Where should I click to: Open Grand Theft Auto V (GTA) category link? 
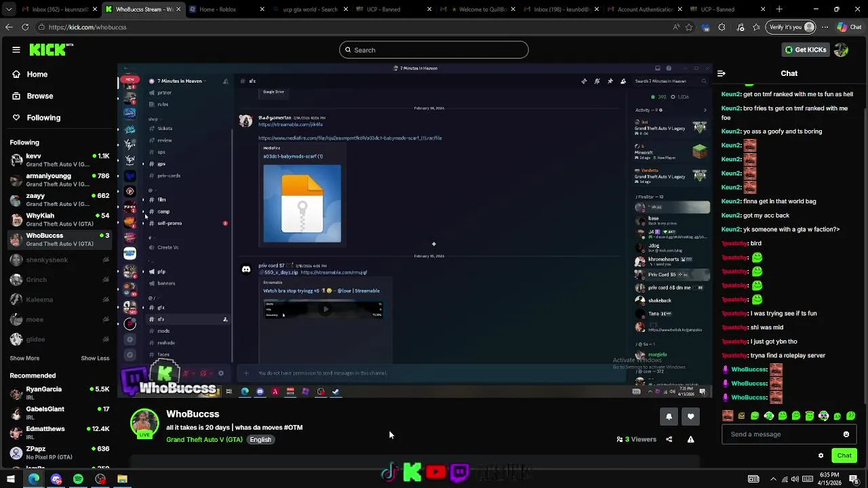point(204,439)
